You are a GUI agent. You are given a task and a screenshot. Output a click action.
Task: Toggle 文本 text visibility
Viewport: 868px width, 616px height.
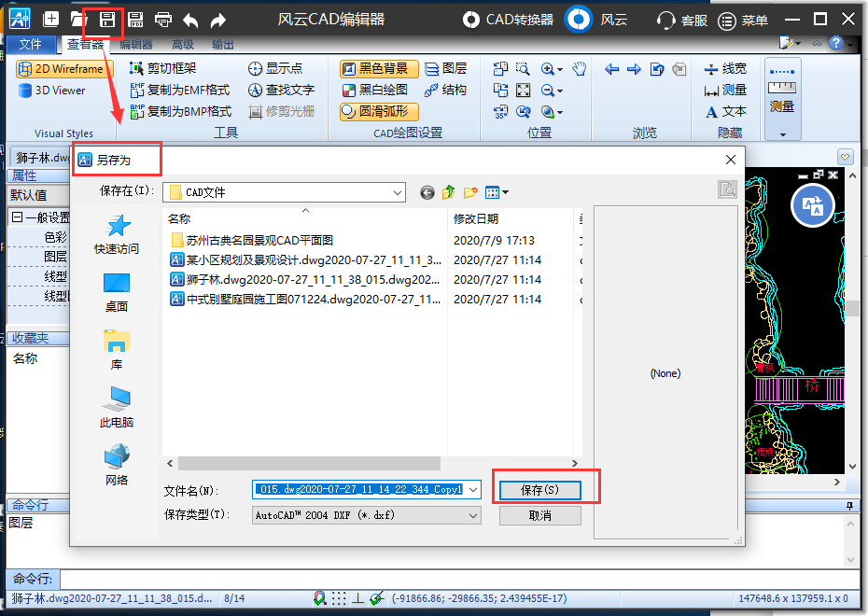click(x=725, y=111)
